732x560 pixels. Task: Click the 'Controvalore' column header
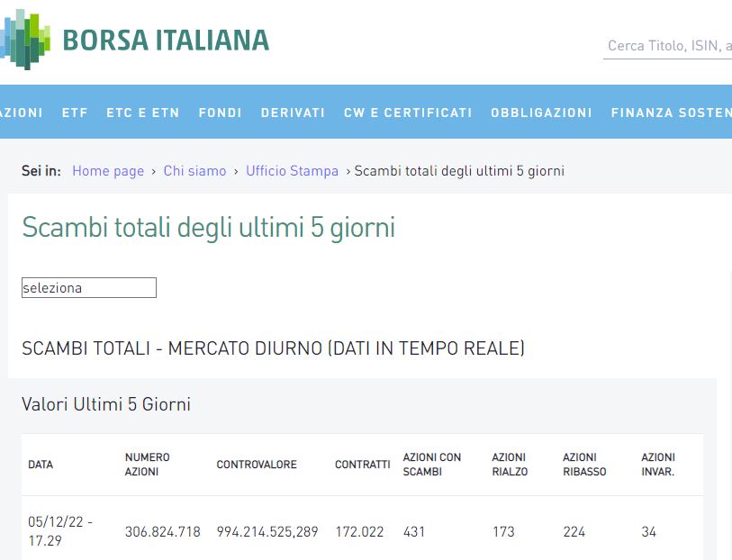[x=257, y=465]
